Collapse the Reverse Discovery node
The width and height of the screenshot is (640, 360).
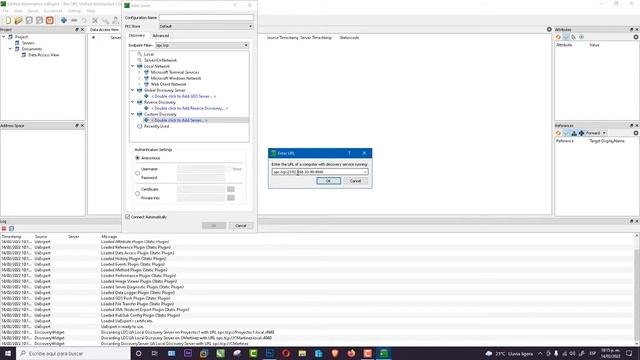(133, 102)
